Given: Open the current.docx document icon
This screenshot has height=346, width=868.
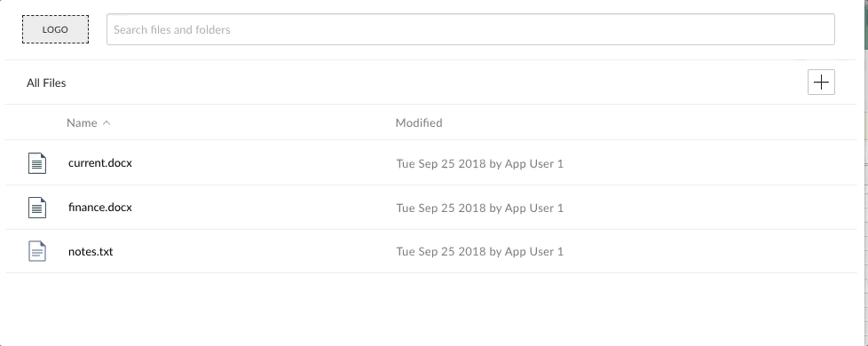Looking at the screenshot, I should click(37, 163).
